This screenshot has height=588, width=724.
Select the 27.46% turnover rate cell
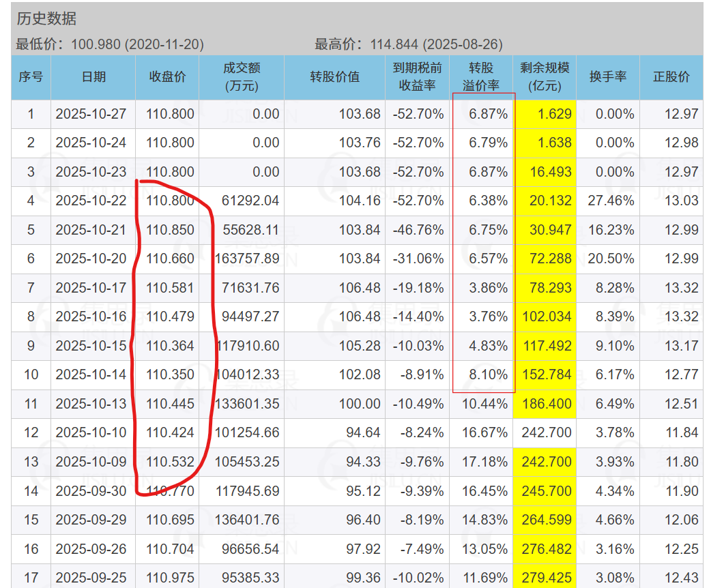(x=612, y=201)
